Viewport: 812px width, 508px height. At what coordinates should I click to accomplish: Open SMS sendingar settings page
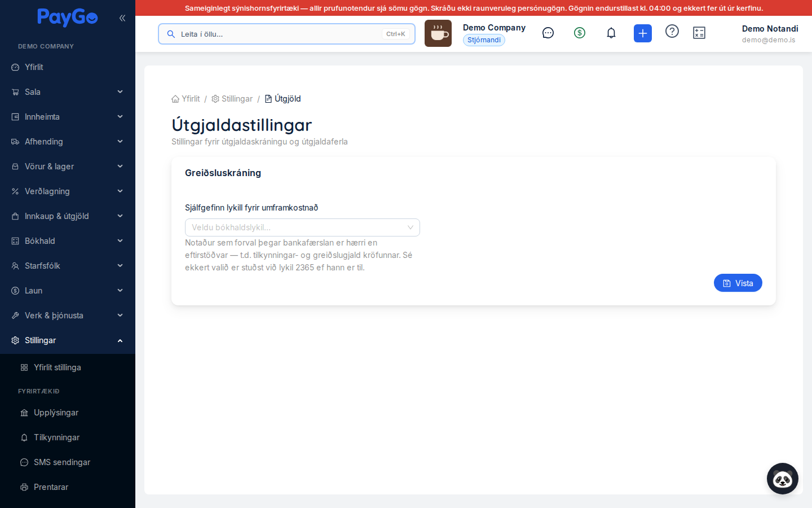coord(68,462)
